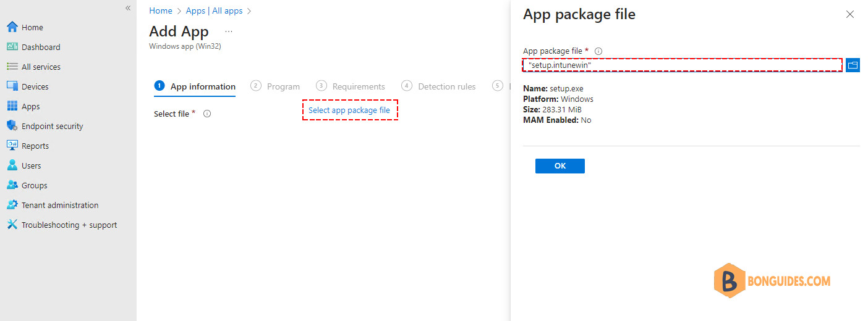Click info icon beside Select file
The image size is (868, 321).
[207, 114]
